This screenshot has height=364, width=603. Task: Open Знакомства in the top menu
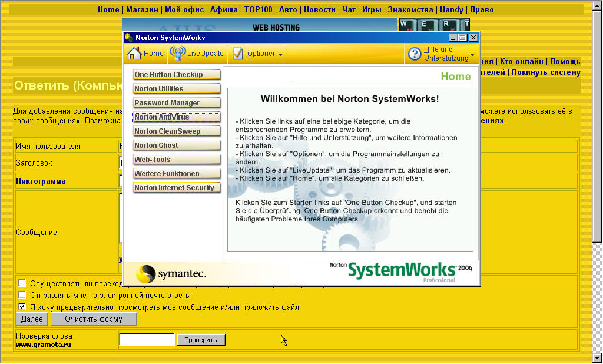[410, 9]
